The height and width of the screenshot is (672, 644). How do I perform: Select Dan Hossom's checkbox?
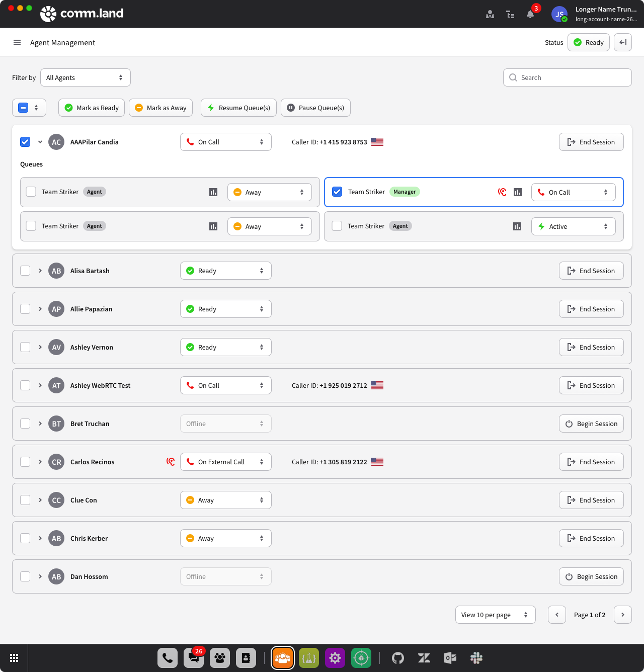click(25, 576)
